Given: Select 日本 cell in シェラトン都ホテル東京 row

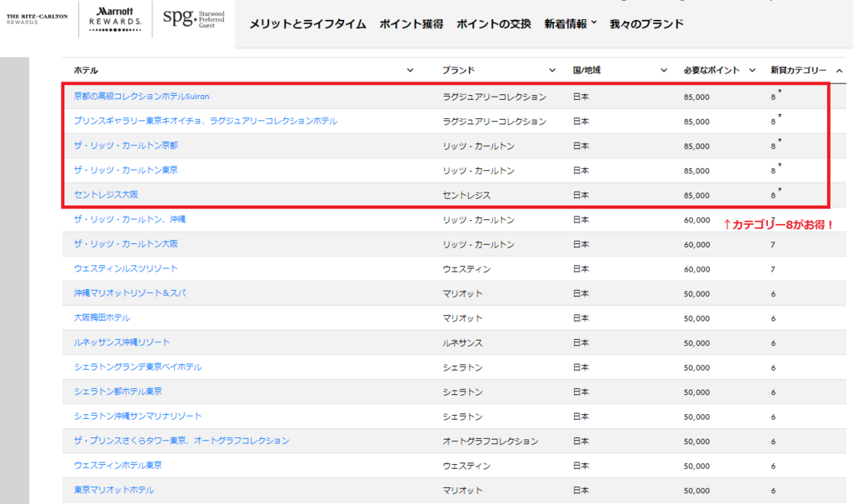Looking at the screenshot, I should tap(581, 392).
